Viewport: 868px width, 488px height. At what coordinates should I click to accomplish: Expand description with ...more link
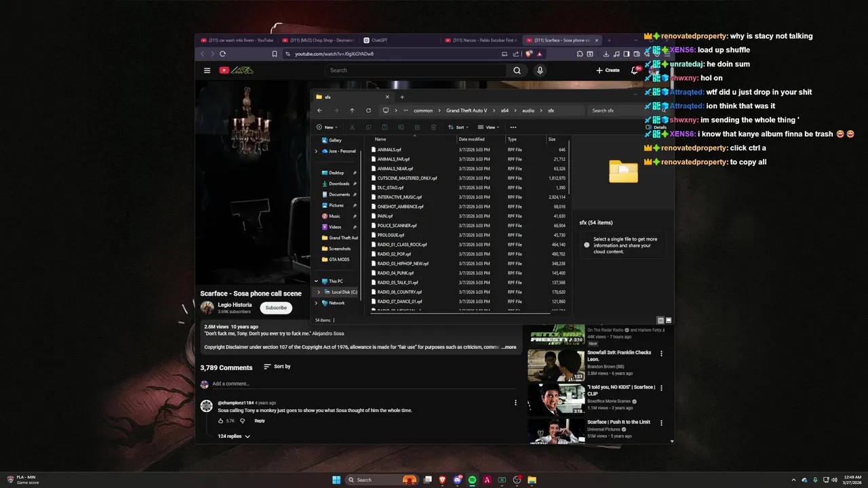[x=509, y=347]
